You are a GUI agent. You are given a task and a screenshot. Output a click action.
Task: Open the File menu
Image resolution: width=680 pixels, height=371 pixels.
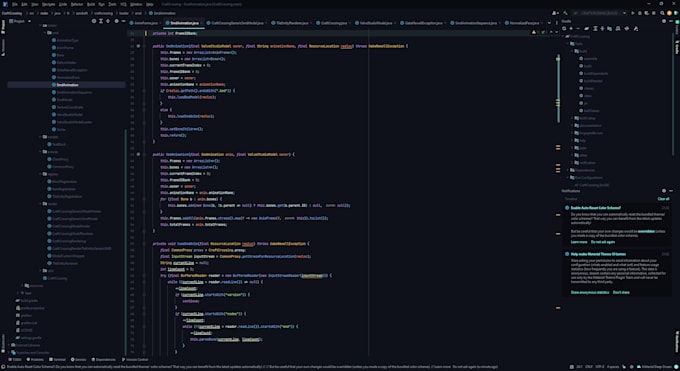[x=15, y=4]
